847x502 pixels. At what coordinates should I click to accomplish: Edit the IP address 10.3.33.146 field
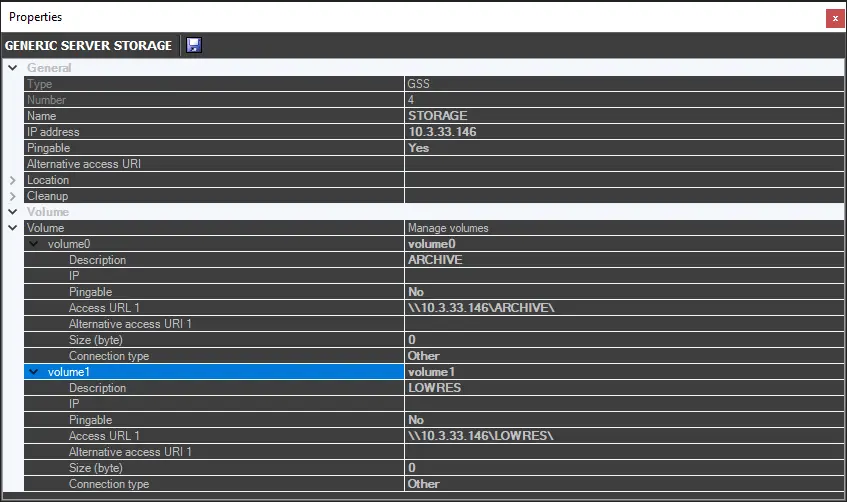click(620, 132)
